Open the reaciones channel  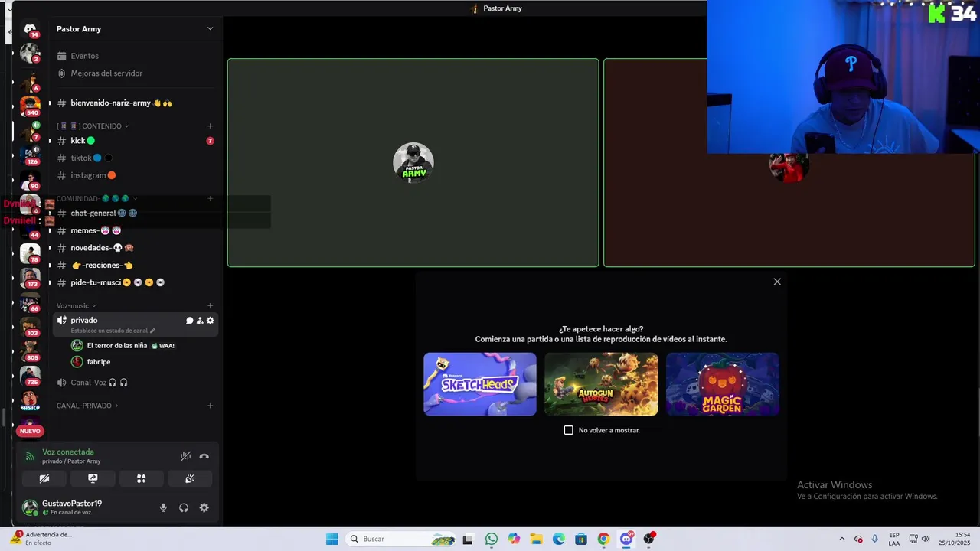tap(136, 266)
